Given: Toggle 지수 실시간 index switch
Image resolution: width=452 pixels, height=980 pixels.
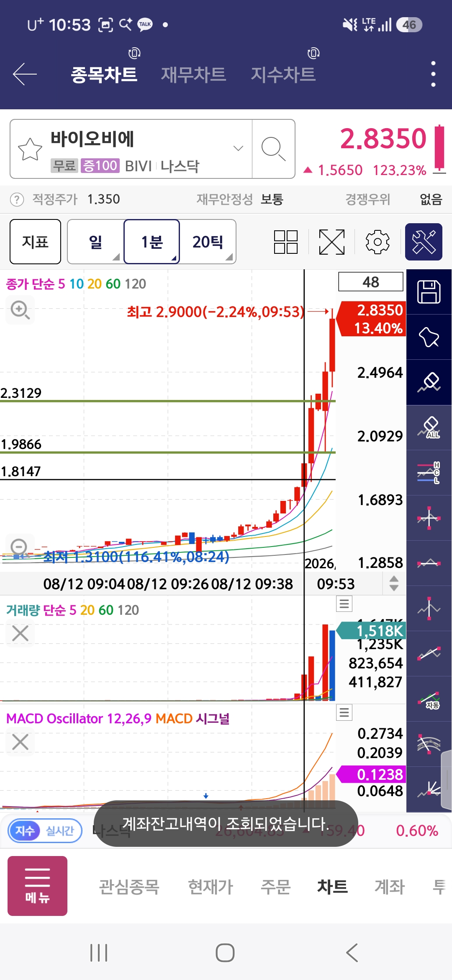Looking at the screenshot, I should [x=45, y=830].
